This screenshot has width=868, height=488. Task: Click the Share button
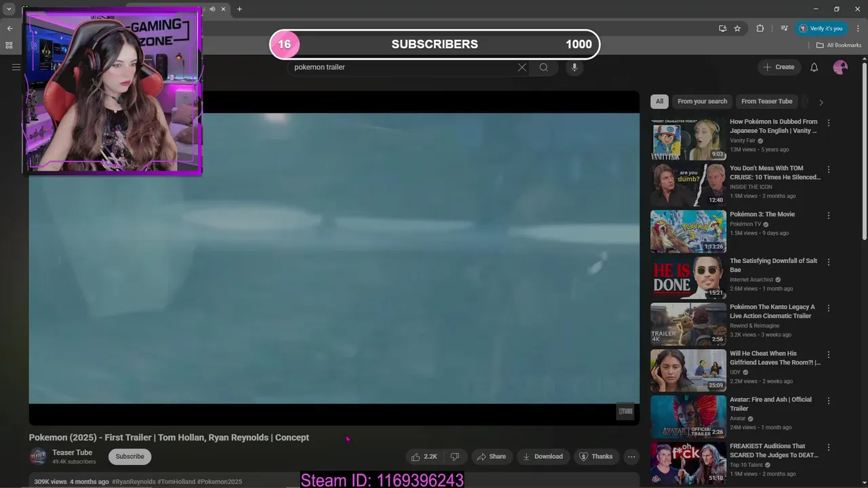click(x=491, y=457)
